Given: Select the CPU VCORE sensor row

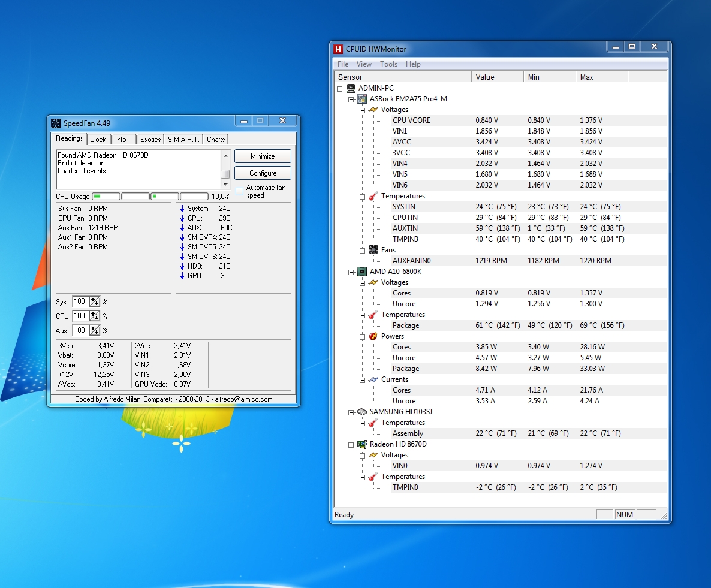Looking at the screenshot, I should [x=529, y=120].
